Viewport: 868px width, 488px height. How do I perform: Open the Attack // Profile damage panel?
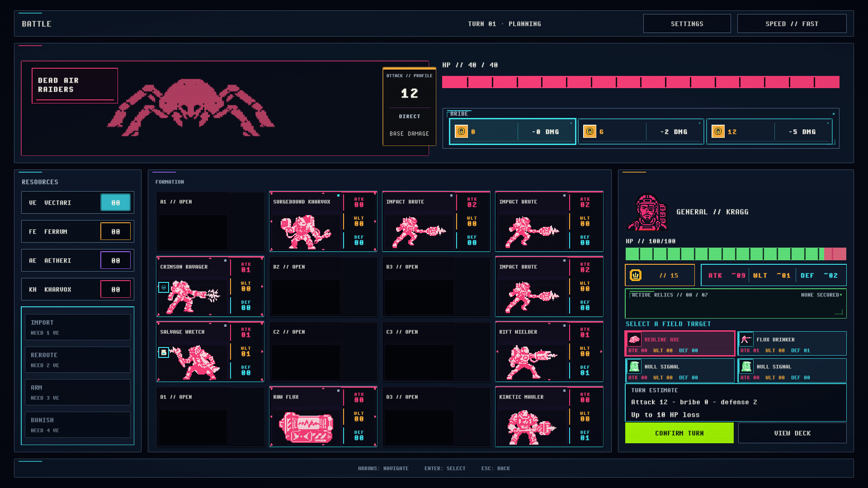410,107
